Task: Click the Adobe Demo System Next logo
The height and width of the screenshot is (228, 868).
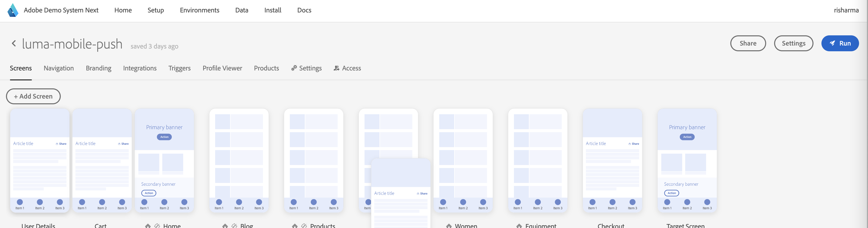Action: (13, 10)
